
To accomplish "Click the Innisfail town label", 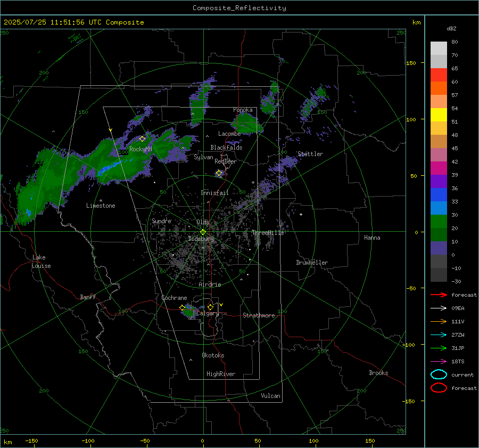I will (x=214, y=193).
